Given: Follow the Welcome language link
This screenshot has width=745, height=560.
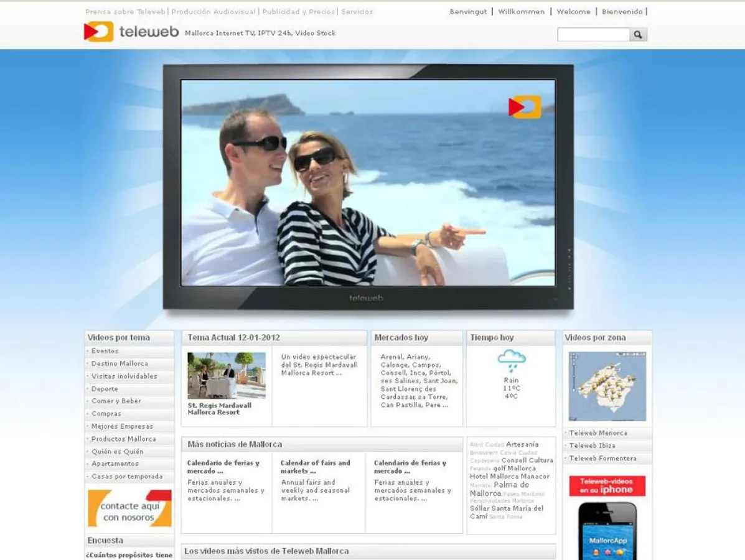Looking at the screenshot, I should (x=573, y=11).
